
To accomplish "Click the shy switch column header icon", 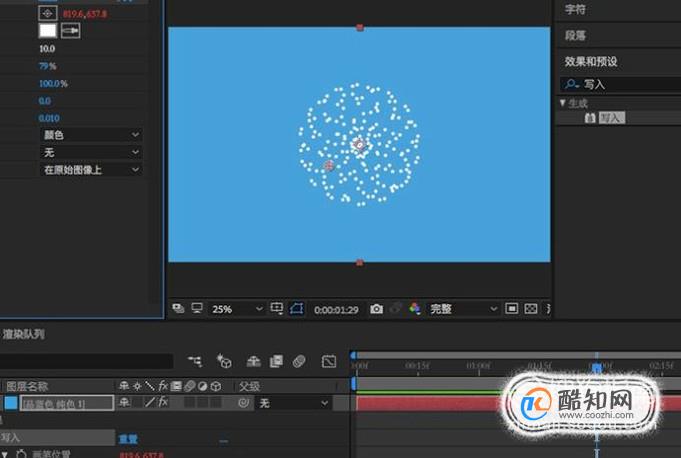I will [124, 386].
